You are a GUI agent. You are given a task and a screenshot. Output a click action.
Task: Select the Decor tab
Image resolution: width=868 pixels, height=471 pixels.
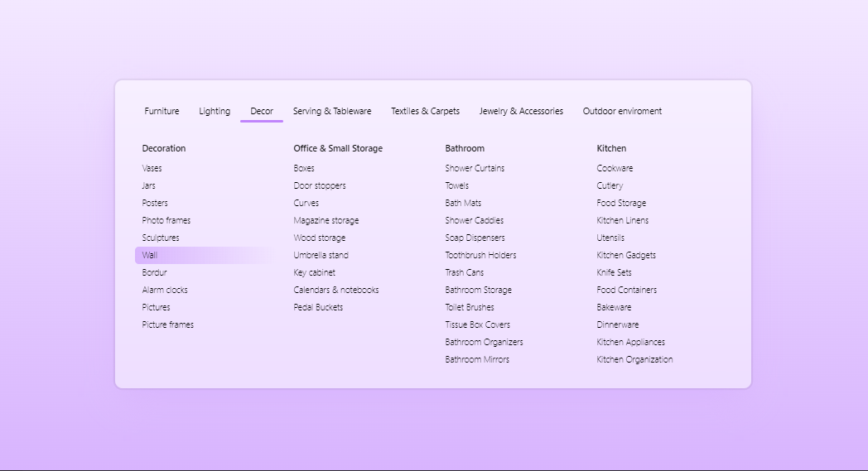pos(261,111)
